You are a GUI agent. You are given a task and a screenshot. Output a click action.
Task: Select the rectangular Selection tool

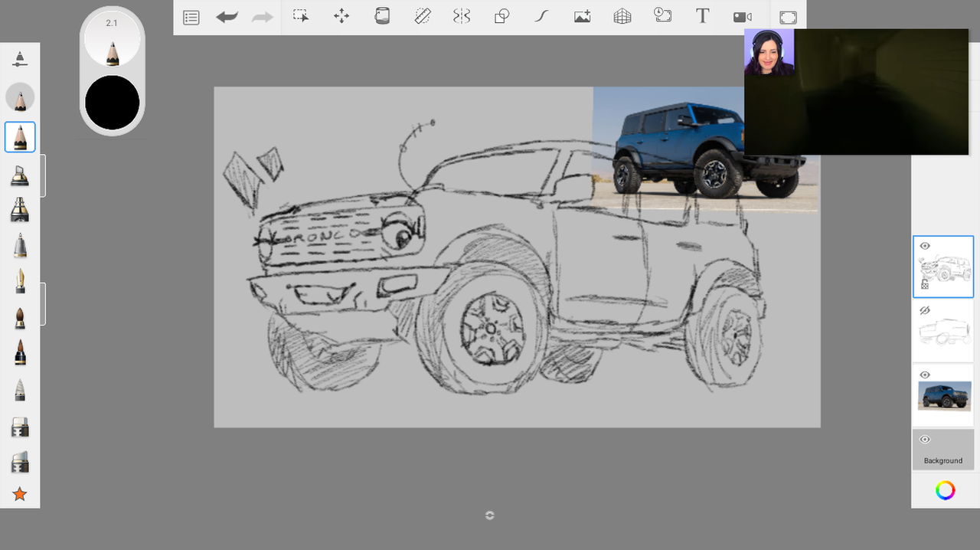point(301,16)
